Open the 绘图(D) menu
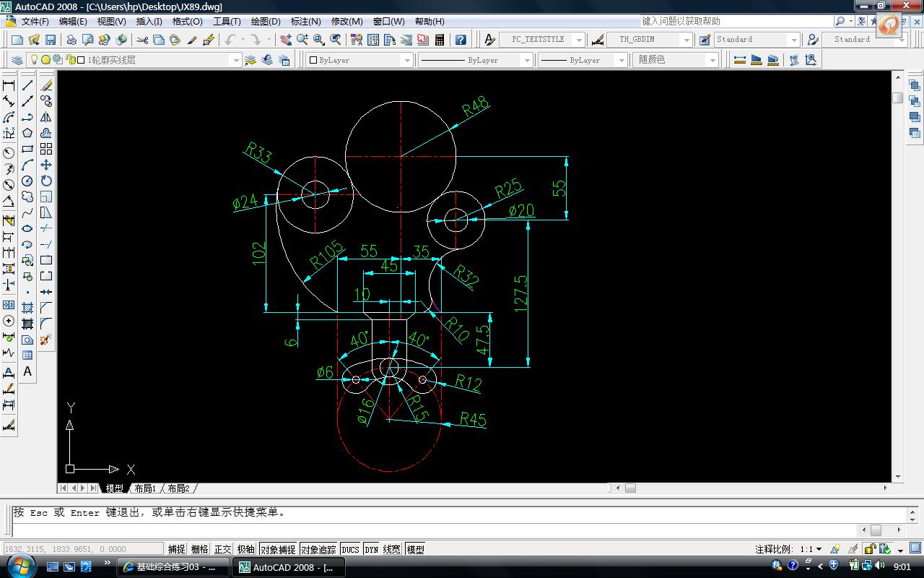 tap(266, 21)
